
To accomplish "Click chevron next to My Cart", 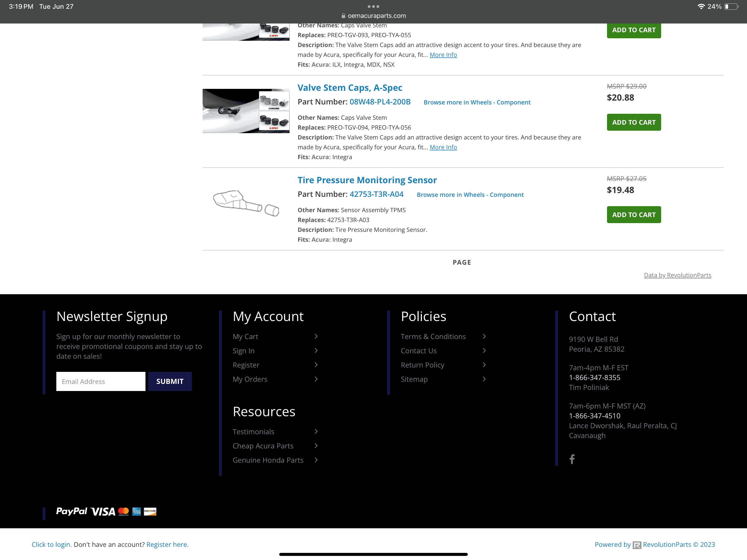I will click(316, 336).
